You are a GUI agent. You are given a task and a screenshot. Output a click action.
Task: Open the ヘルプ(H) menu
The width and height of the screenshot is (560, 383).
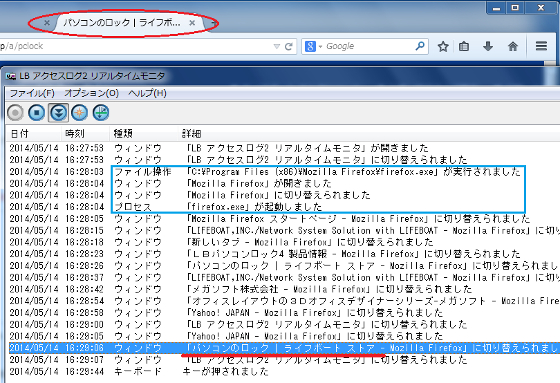(148, 94)
